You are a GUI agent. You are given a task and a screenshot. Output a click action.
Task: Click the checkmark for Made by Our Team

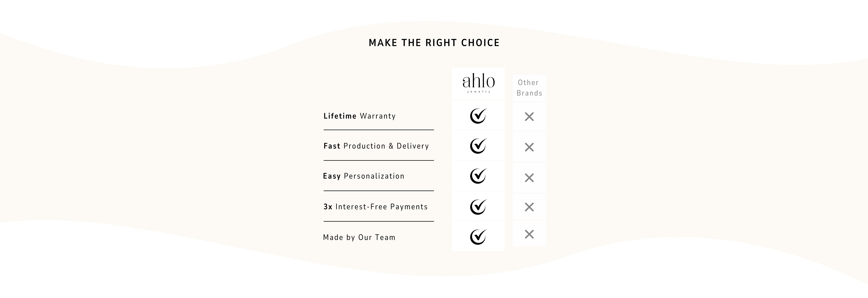tap(478, 237)
